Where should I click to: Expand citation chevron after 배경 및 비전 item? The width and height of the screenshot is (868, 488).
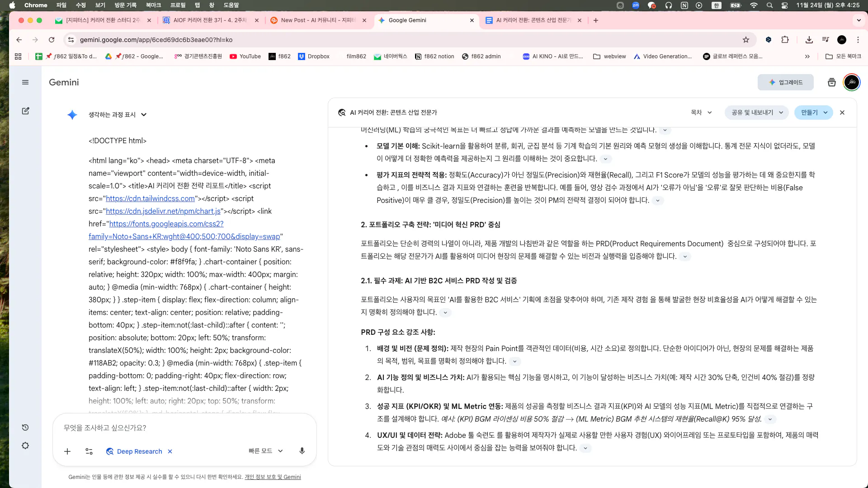coord(514,361)
